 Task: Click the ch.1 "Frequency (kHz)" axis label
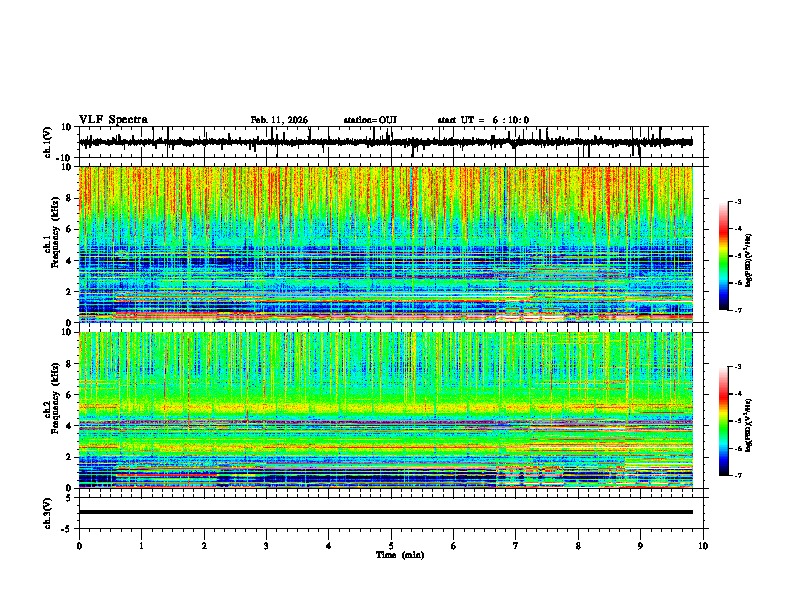[x=55, y=232]
